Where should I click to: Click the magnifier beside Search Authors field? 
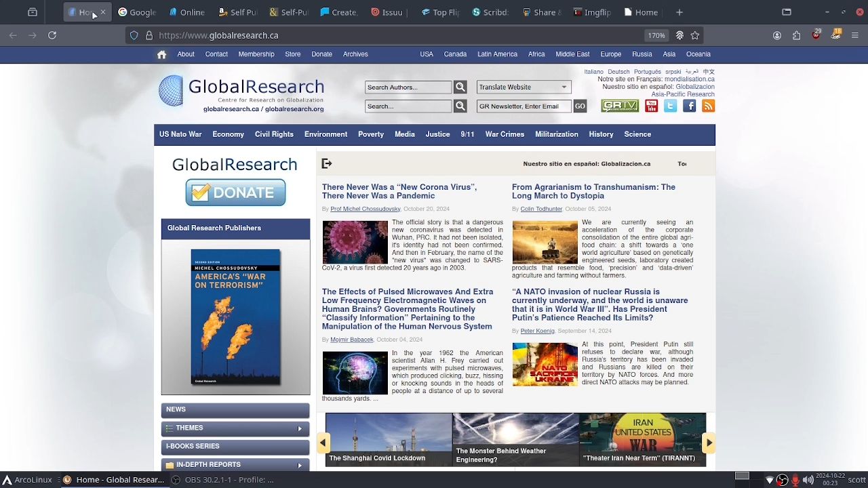tap(460, 87)
